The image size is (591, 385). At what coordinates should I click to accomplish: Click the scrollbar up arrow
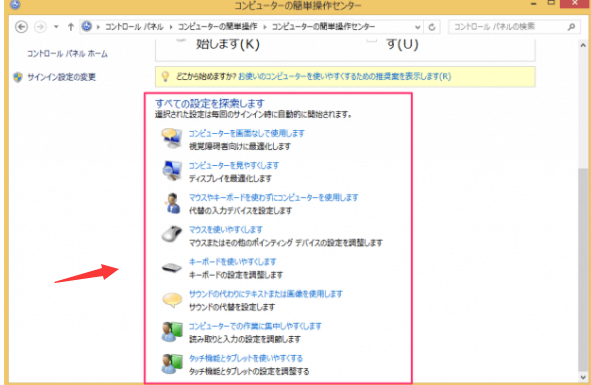click(x=583, y=46)
